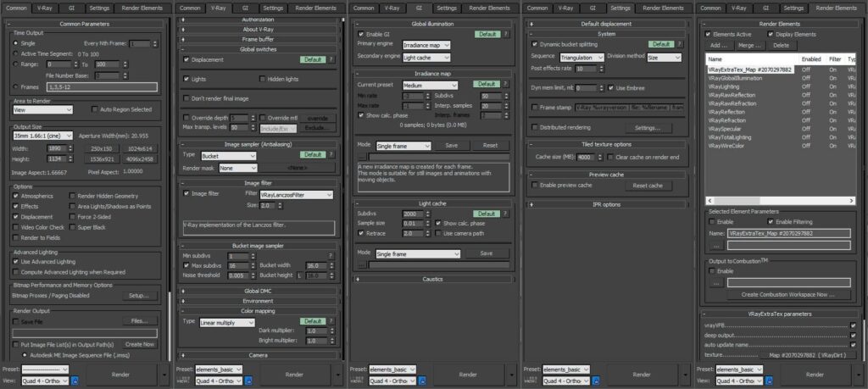Click the lock-view icon in the Settings panel
This screenshot has height=389, width=868.
point(596,381)
